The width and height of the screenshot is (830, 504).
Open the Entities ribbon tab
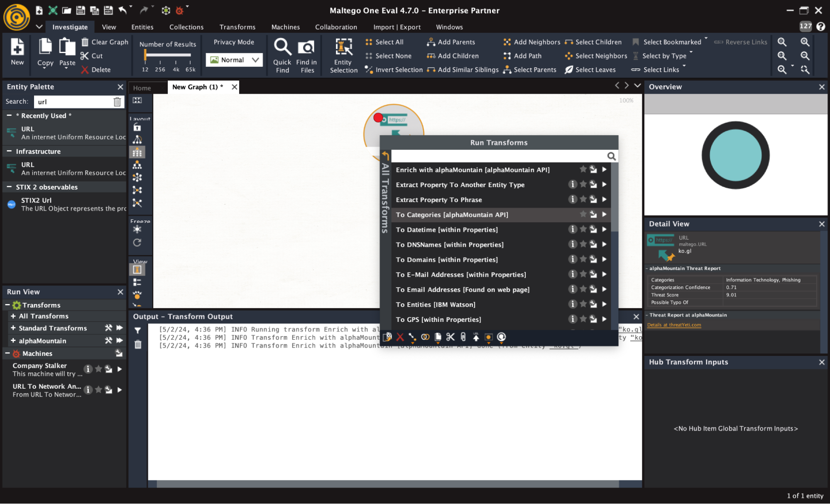pyautogui.click(x=142, y=27)
